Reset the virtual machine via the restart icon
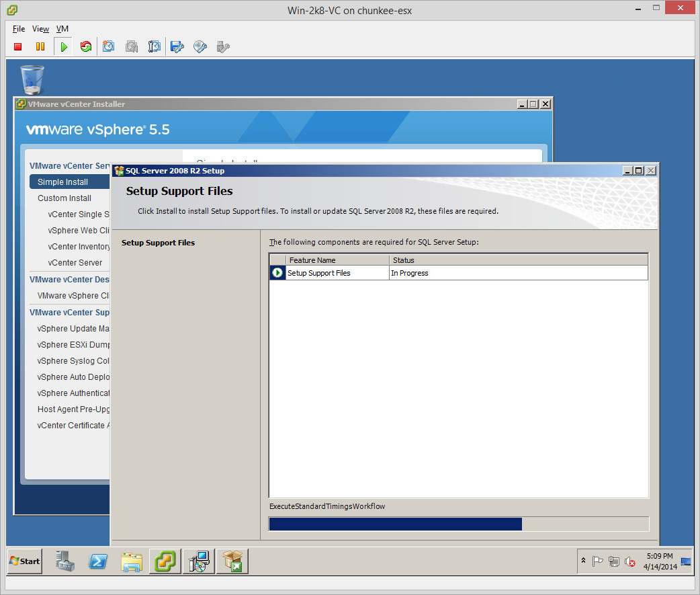Screen dimensions: 700x595 [x=85, y=46]
